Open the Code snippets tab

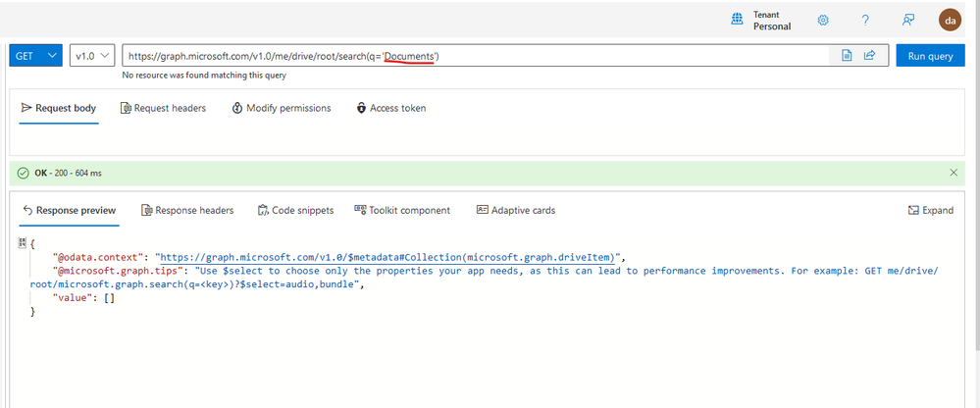[295, 211]
